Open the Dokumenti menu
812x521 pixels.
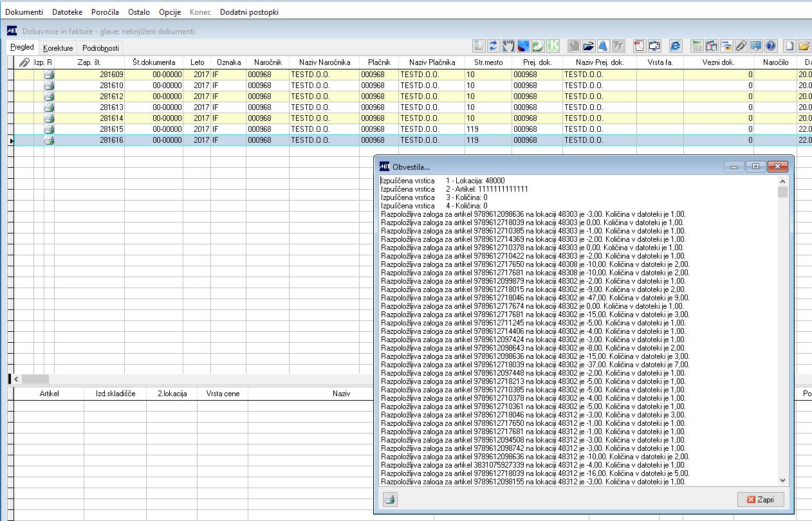[24, 12]
